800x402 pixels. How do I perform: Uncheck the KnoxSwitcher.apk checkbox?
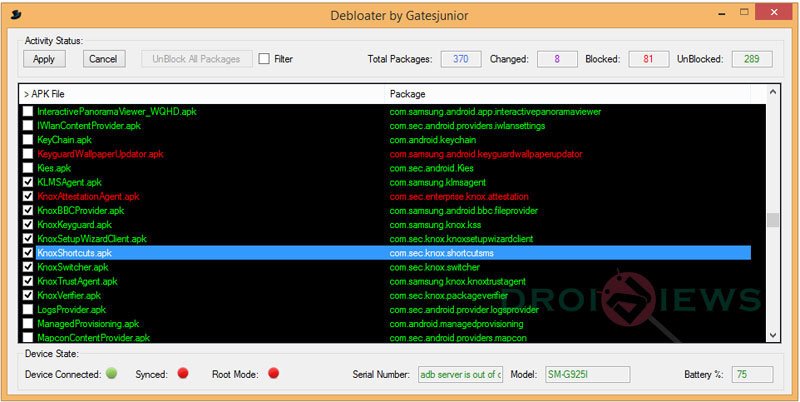(x=28, y=267)
